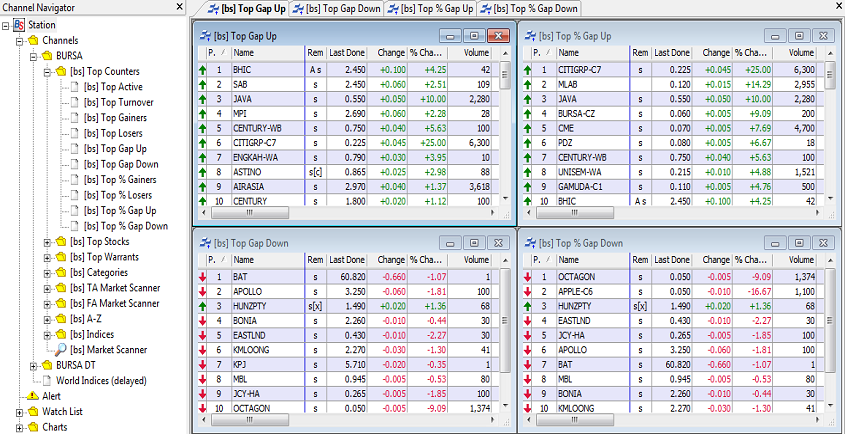Collapse the Channels folder
Viewport: 845px width, 434px height.
coord(19,41)
